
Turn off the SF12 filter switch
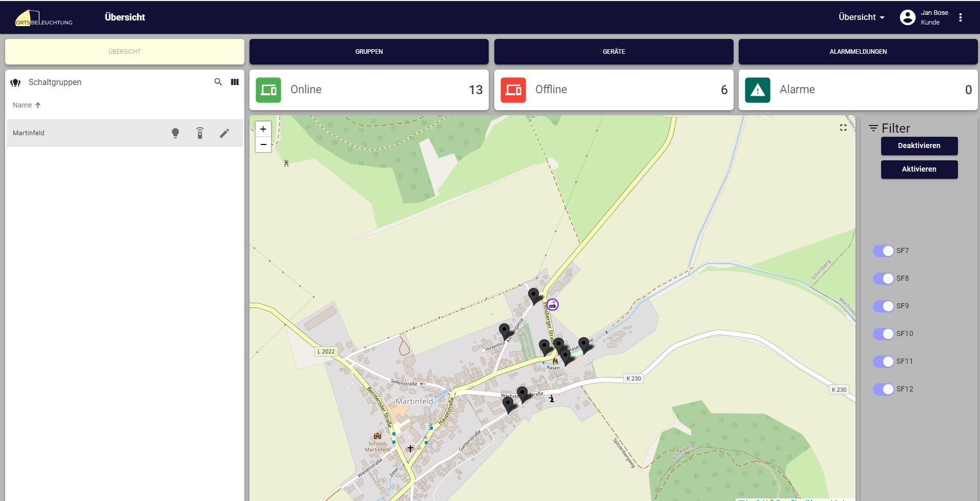(x=883, y=389)
